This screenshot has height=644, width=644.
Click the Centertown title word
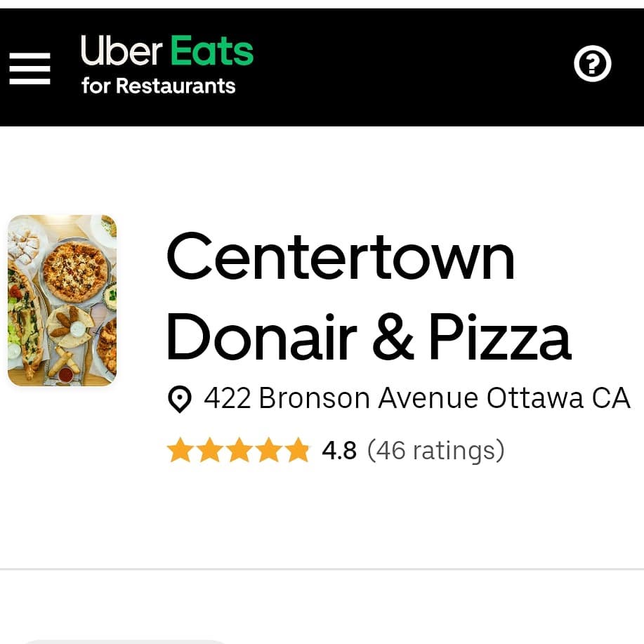coord(341,256)
